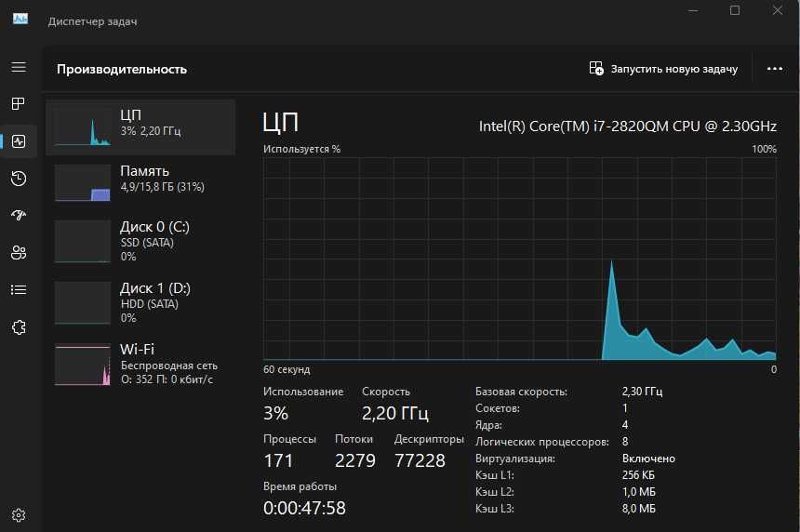Click the 3% Использование value
Image resolution: width=800 pixels, height=532 pixels.
(x=275, y=413)
